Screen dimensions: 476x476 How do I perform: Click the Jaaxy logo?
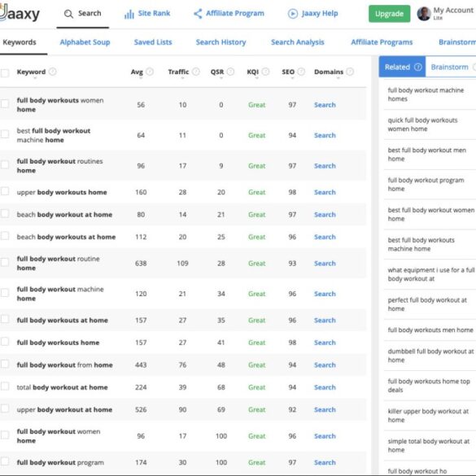20,13
